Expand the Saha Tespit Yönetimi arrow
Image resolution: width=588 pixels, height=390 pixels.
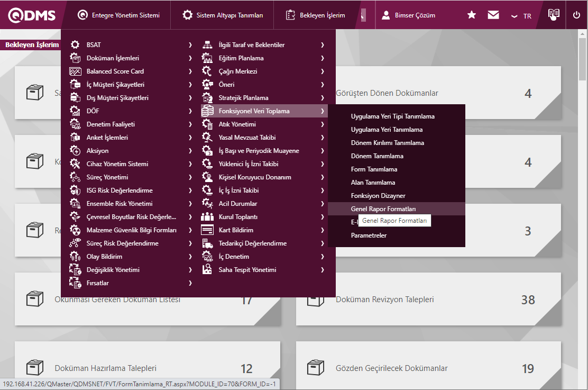(322, 270)
